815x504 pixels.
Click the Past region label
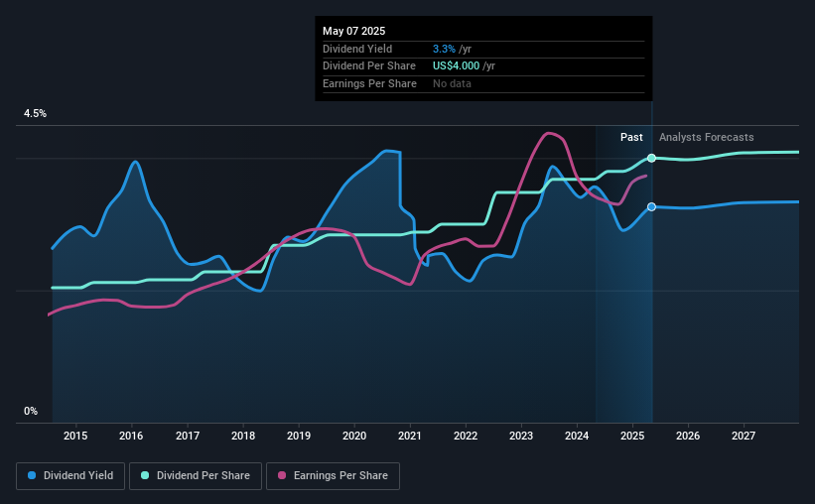[631, 137]
